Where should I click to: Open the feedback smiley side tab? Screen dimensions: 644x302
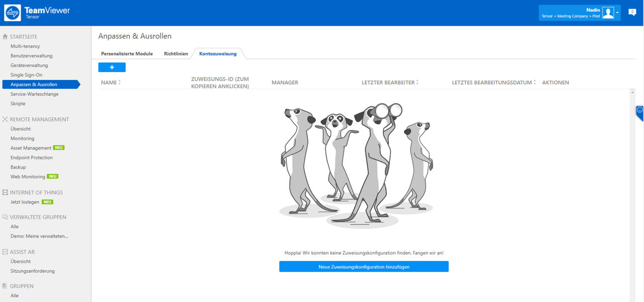pyautogui.click(x=639, y=112)
